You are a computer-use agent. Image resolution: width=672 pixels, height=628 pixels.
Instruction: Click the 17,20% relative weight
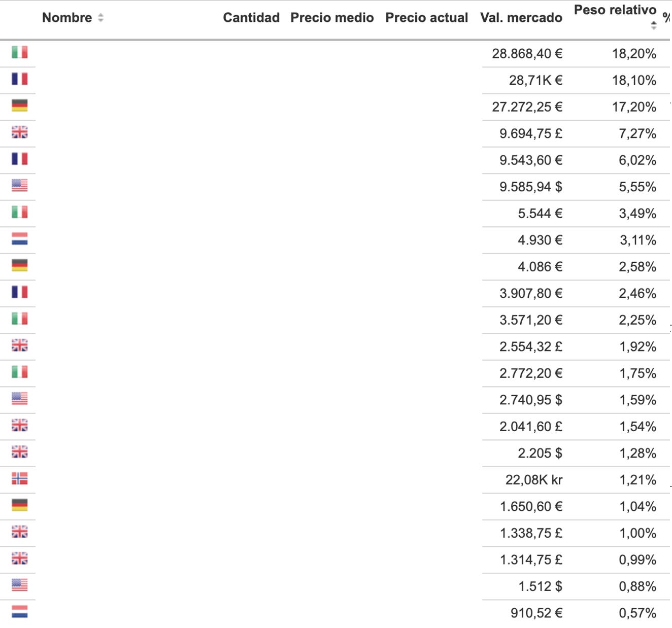634,107
